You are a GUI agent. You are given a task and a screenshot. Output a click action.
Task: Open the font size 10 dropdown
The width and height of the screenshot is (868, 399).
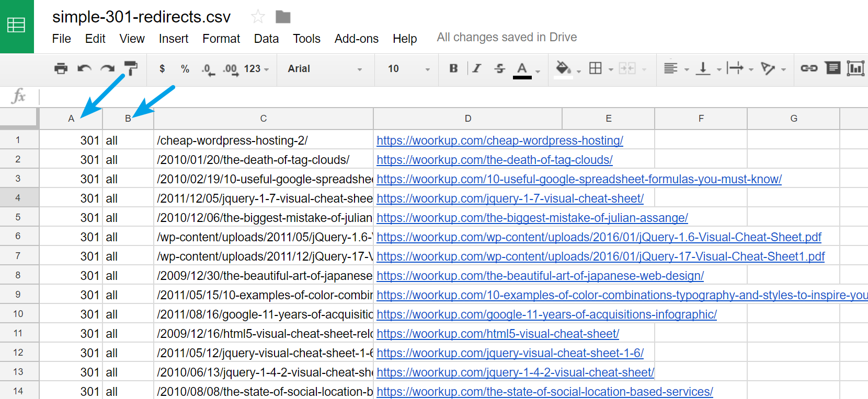coord(409,69)
